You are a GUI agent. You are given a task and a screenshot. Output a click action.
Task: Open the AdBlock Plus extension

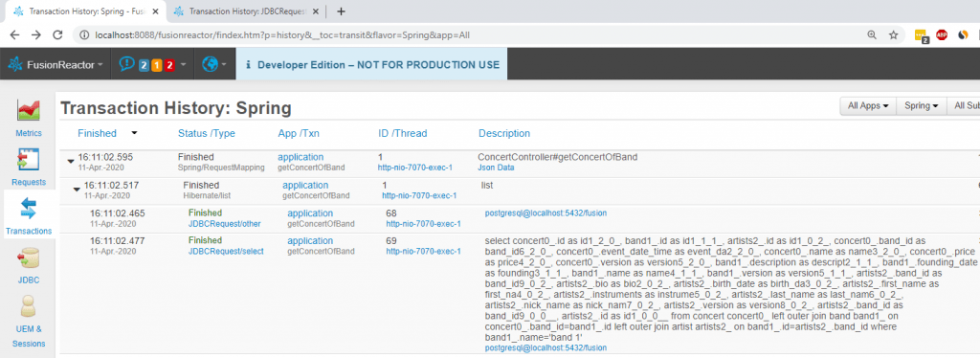[x=942, y=35]
